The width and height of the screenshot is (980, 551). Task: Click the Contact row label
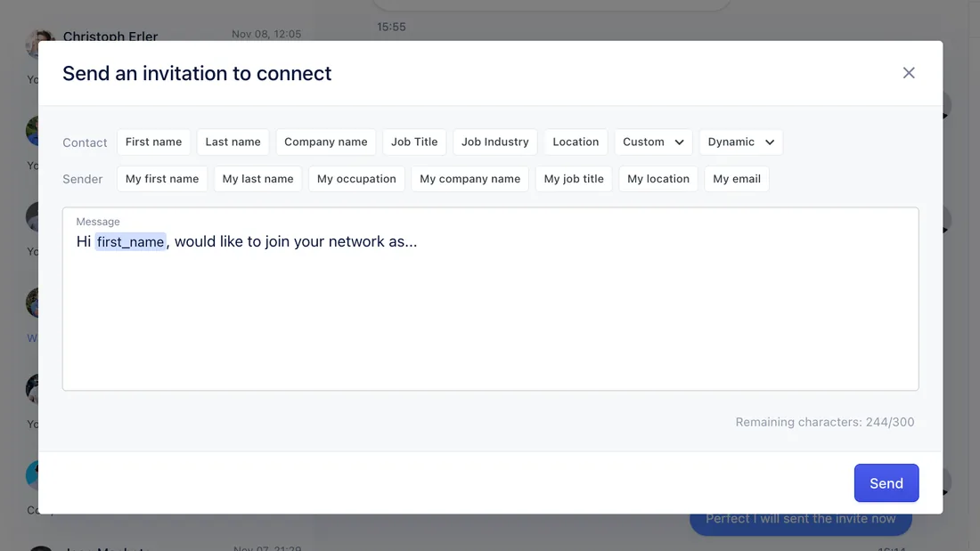[85, 142]
